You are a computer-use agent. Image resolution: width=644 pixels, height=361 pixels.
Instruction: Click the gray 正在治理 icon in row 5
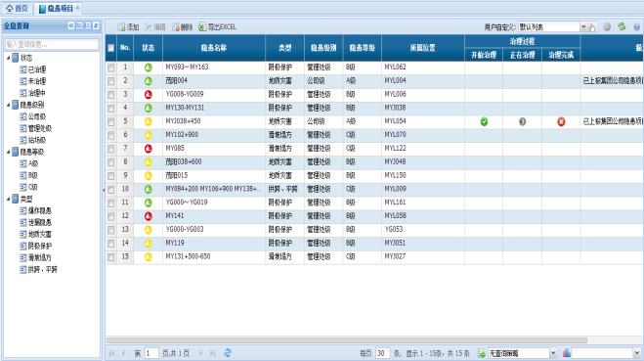pos(523,121)
